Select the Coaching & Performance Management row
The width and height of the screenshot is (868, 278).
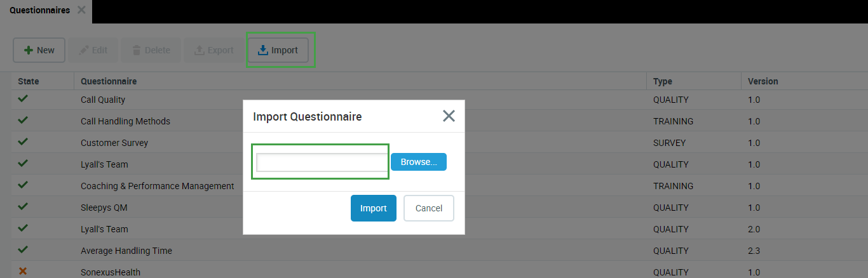click(158, 186)
